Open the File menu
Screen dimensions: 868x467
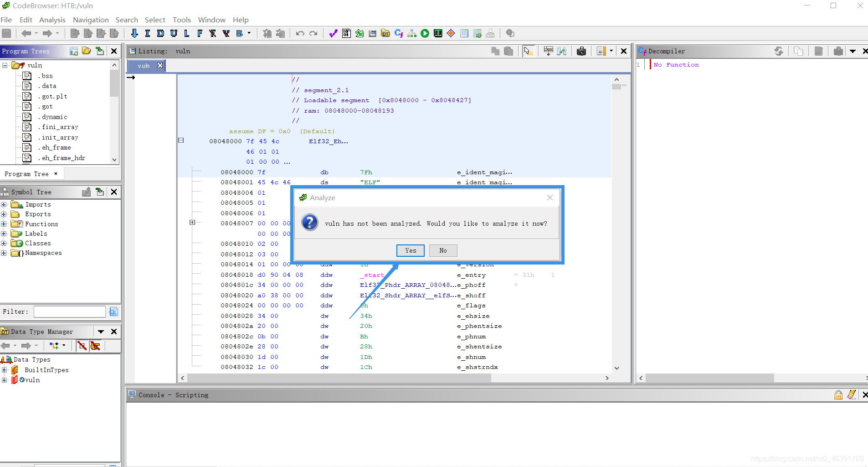(6, 20)
